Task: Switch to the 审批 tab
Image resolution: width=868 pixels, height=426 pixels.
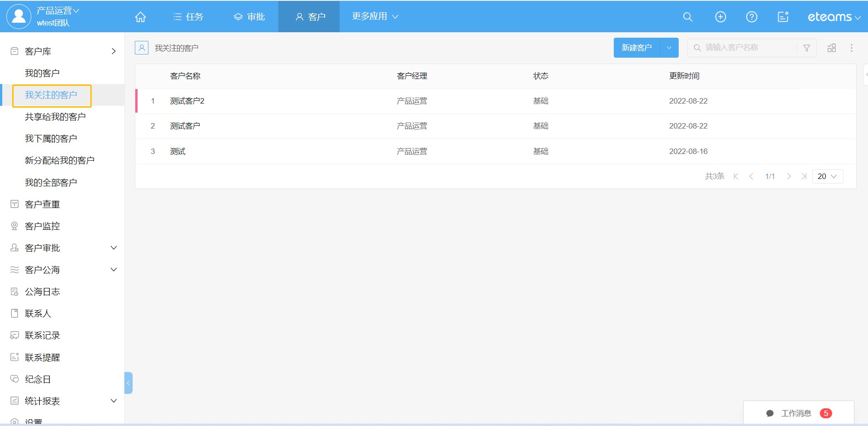Action: (249, 17)
